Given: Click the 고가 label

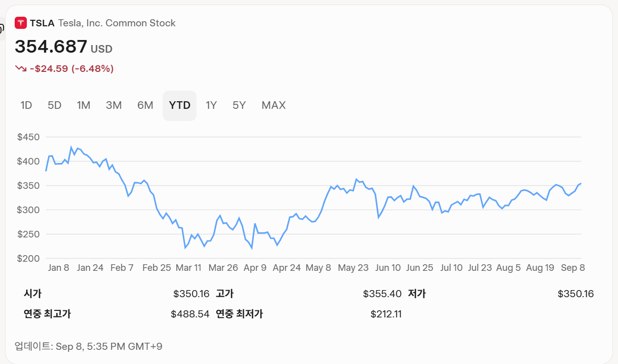Looking at the screenshot, I should (224, 294).
